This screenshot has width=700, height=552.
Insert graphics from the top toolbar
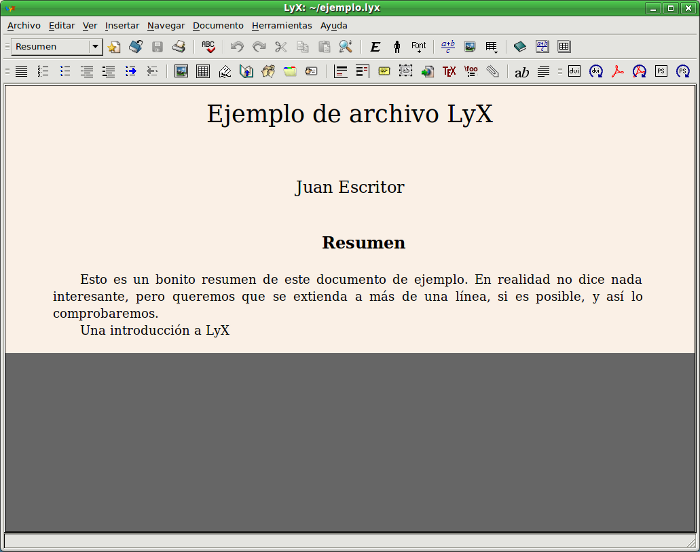(470, 46)
